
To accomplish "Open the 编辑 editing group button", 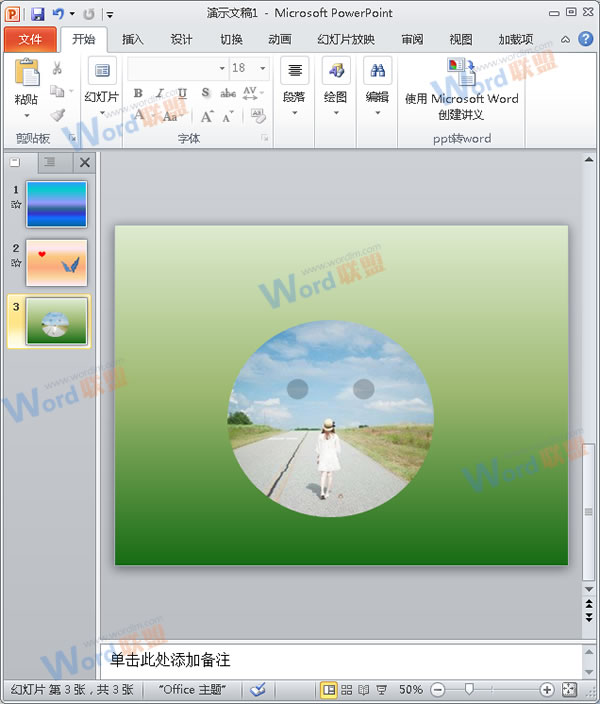I will point(377,85).
